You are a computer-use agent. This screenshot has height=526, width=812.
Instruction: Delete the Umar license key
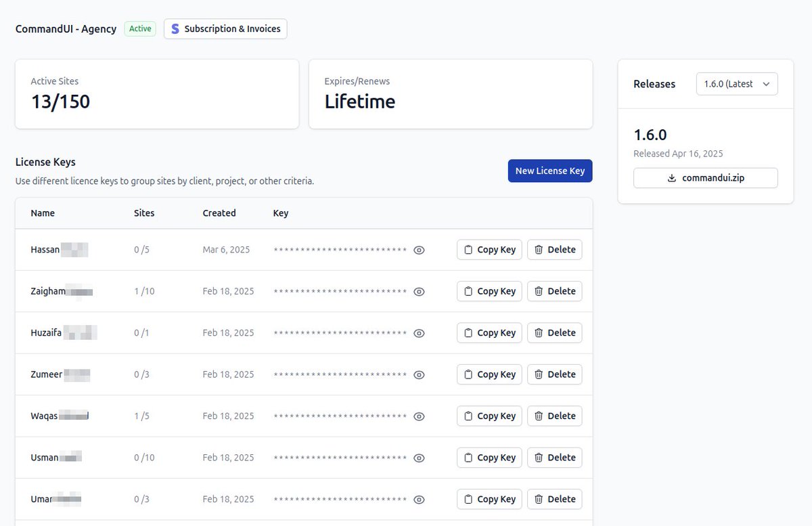pyautogui.click(x=554, y=499)
